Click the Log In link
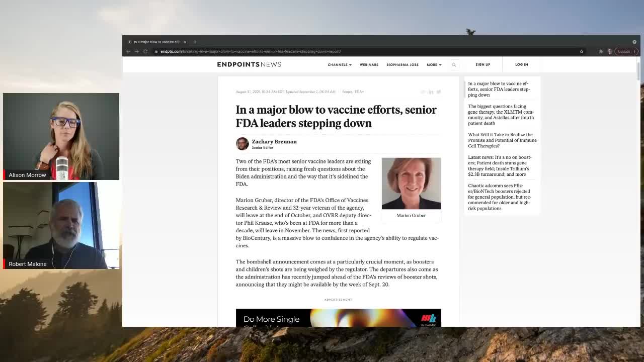644x362 pixels. point(521,64)
